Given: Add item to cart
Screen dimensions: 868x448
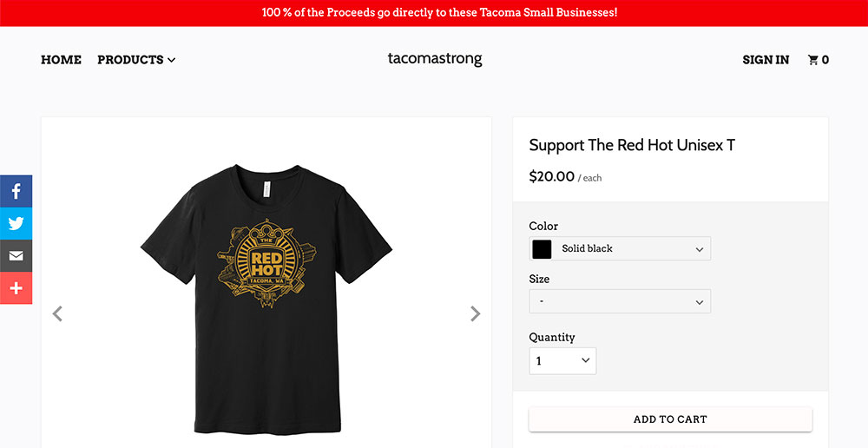Looking at the screenshot, I should pyautogui.click(x=670, y=419).
